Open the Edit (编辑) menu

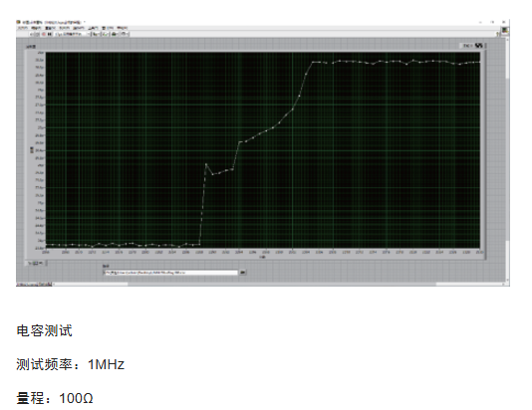(x=36, y=28)
